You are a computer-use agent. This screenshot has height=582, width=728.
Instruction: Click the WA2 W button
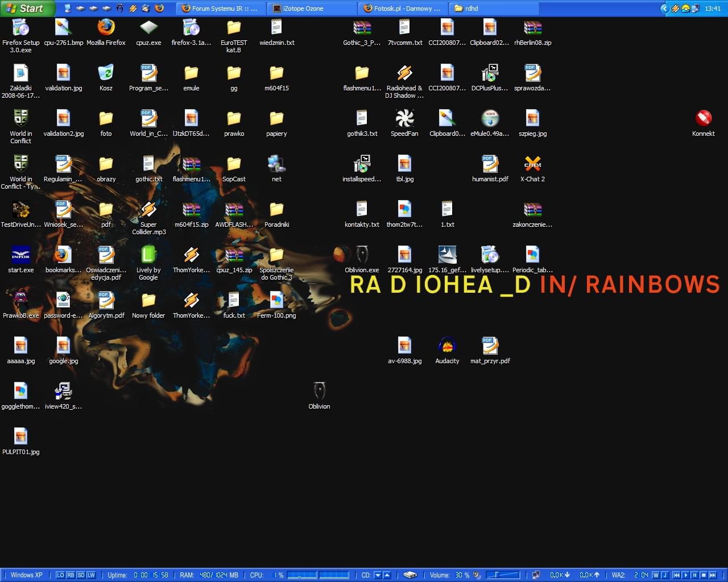(x=655, y=575)
